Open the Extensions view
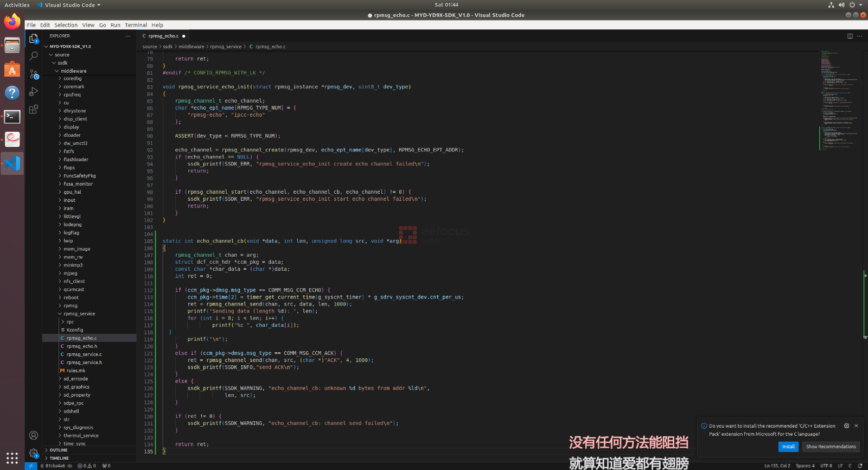The image size is (868, 470). [x=34, y=109]
